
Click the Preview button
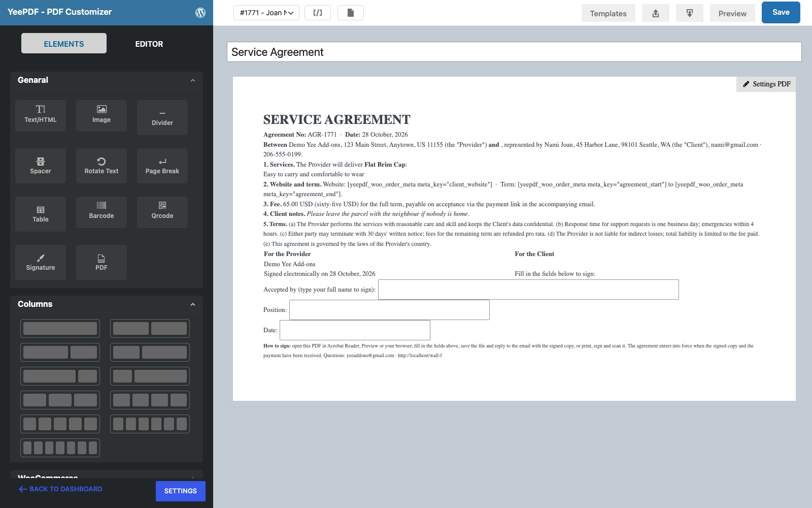coord(732,13)
